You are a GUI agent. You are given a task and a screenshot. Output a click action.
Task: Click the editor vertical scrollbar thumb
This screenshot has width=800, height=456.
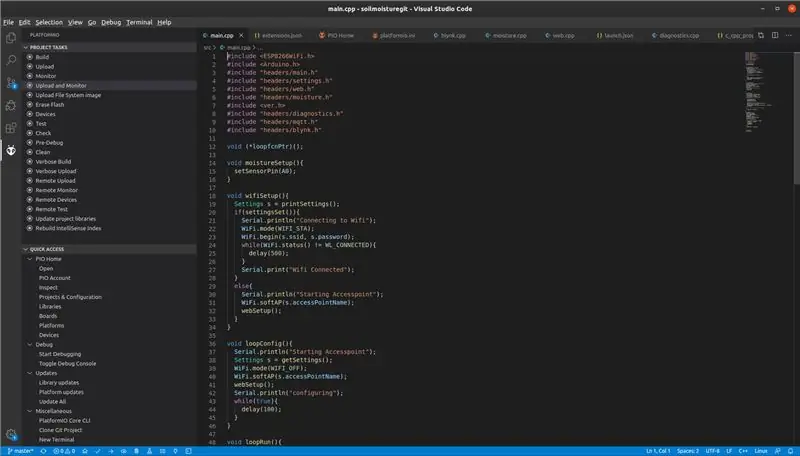pos(796,118)
